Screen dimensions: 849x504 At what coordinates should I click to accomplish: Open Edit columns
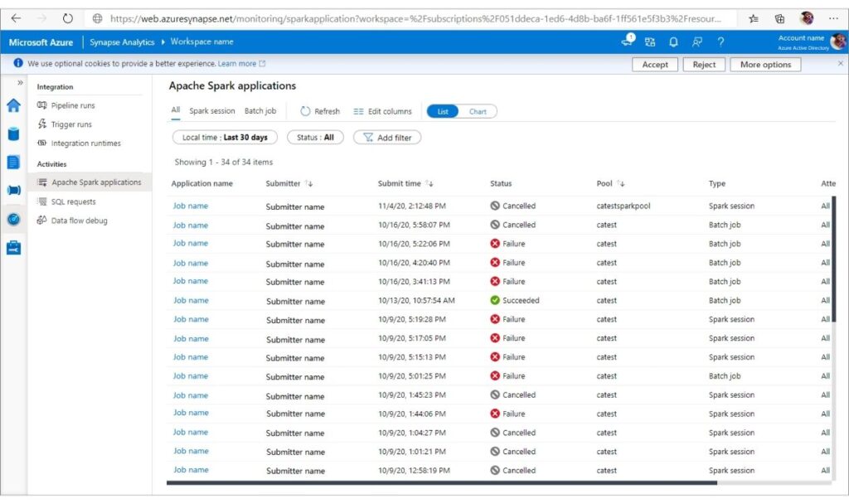coord(382,111)
